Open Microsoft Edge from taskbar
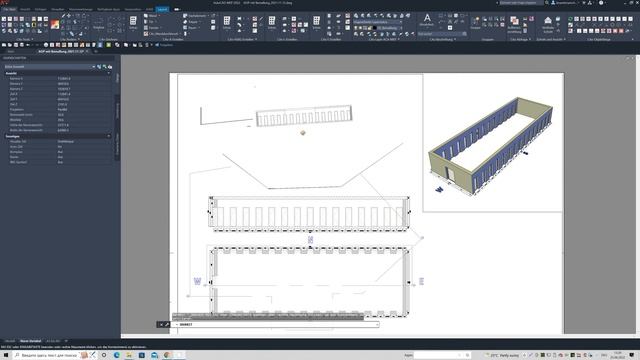Image resolution: width=640 pixels, height=360 pixels. point(117,355)
